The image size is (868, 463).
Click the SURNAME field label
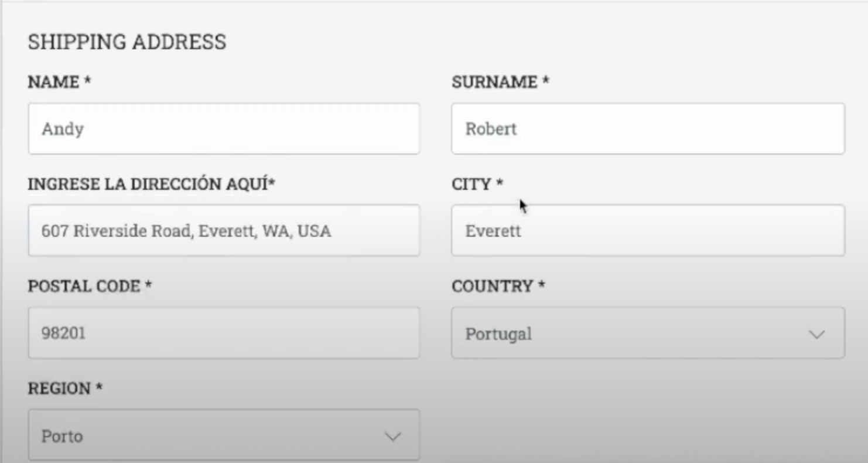point(500,82)
